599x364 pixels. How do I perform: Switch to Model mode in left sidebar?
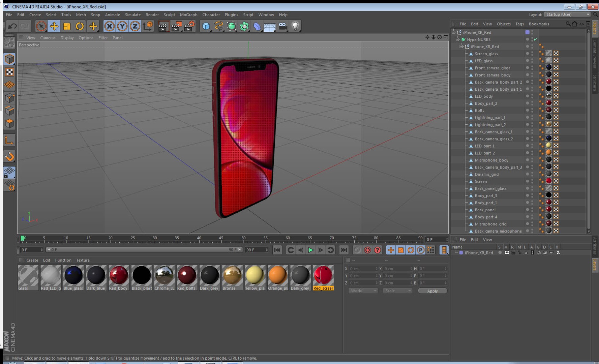click(x=9, y=59)
